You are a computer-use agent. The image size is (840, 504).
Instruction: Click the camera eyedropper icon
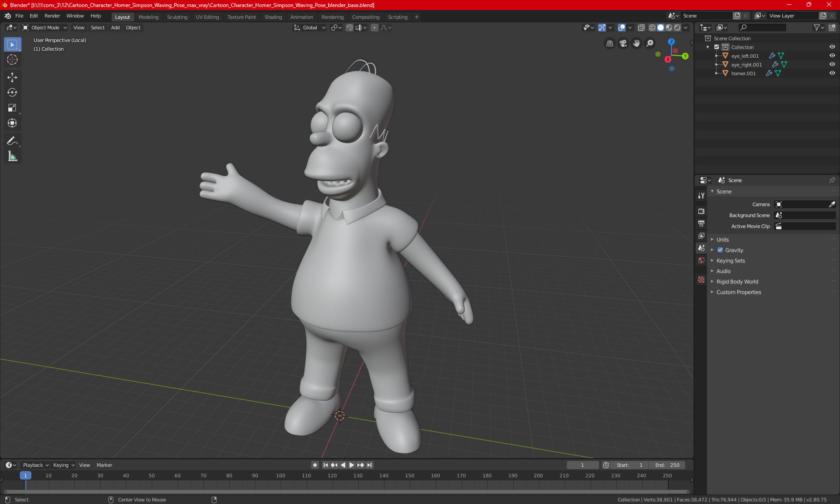832,204
